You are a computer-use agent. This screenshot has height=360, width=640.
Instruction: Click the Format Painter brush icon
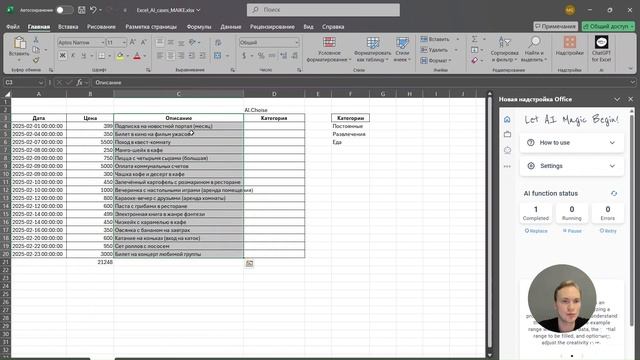[x=36, y=60]
